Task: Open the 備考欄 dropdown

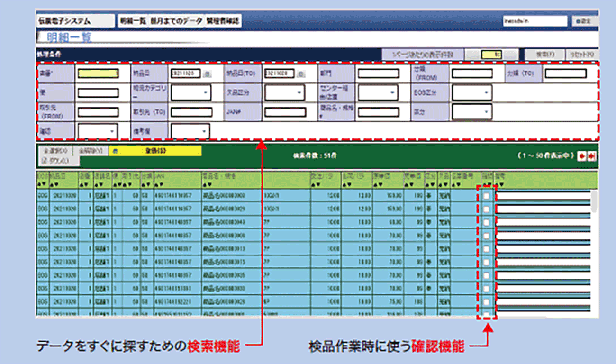Action: pos(190,130)
